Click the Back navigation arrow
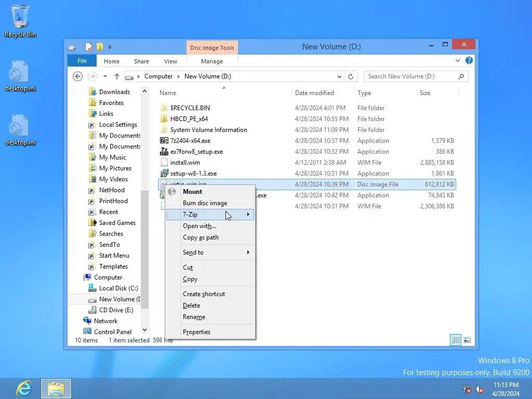 click(78, 76)
